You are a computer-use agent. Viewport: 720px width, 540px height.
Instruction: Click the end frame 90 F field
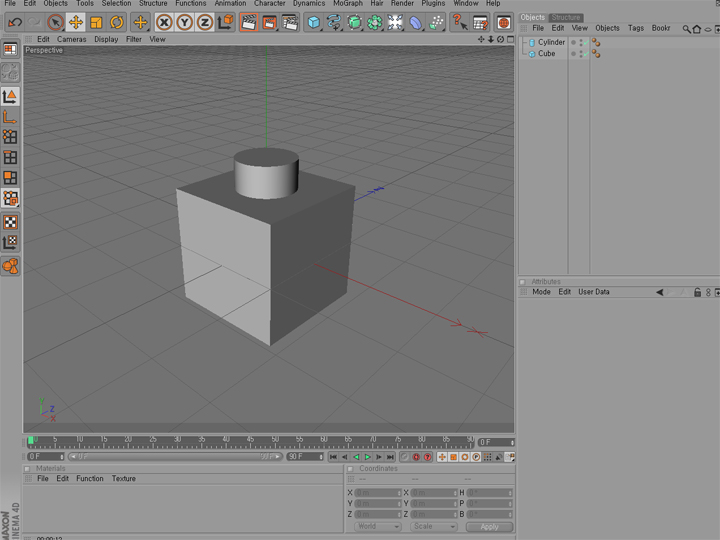(305, 456)
